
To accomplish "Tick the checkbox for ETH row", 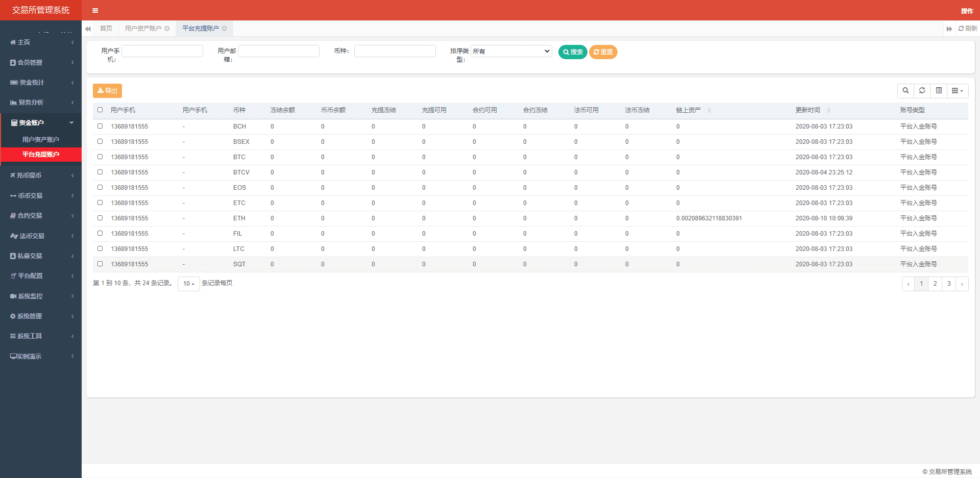I will [100, 218].
